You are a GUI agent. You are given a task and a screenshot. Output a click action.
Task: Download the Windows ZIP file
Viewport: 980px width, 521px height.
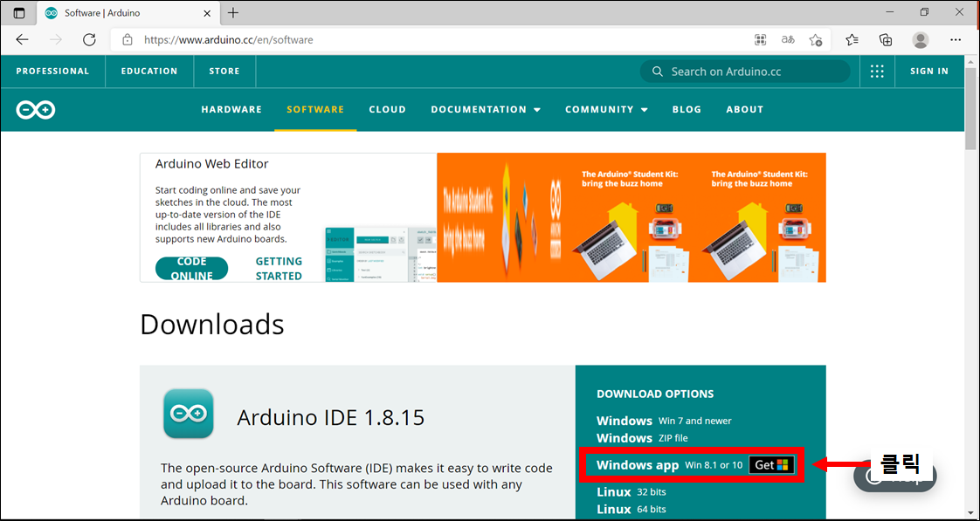pos(643,438)
